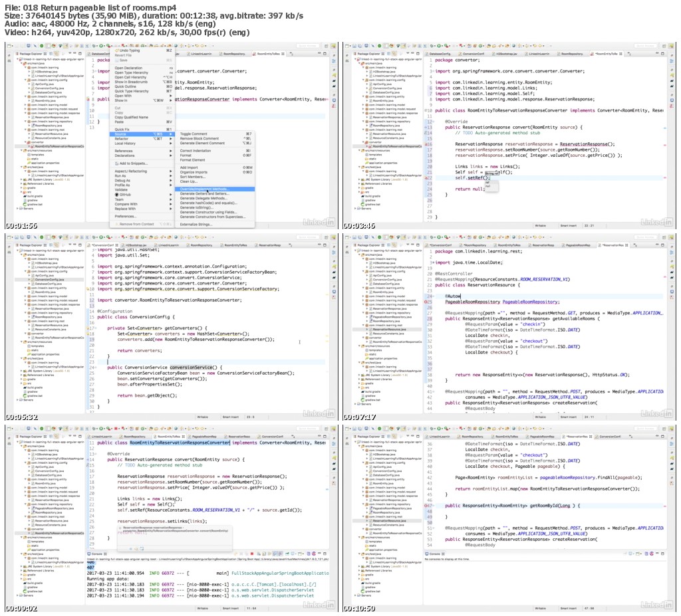Viewport: 681px width, 616px height.
Task: Expand the Servers node in the 00:05:32 tree
Action: click(18, 400)
